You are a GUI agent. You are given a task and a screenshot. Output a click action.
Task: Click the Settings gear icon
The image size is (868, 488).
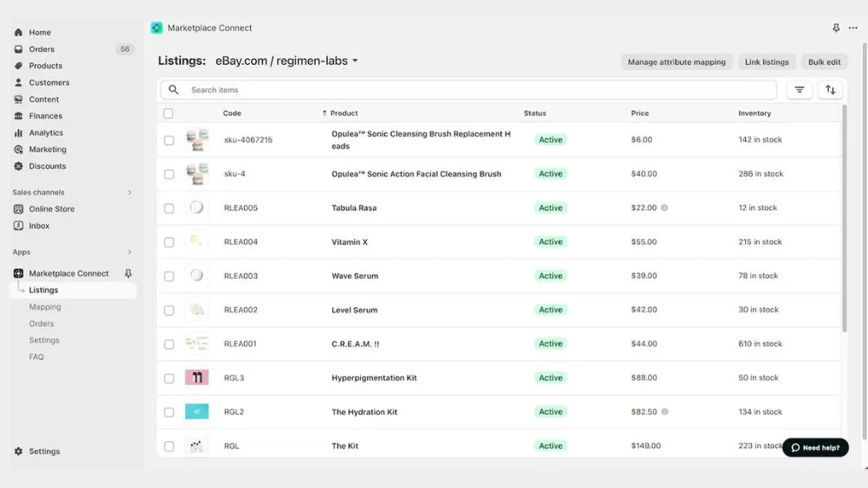tap(18, 452)
